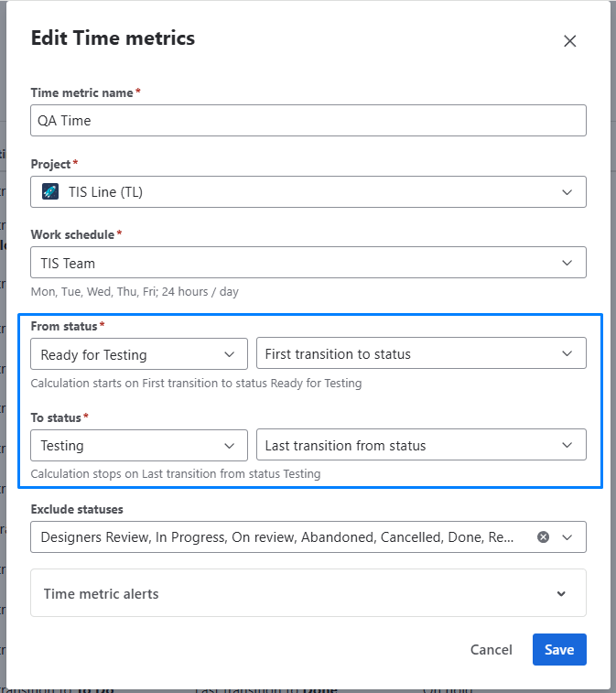Click the chevron in From status dropdown
Screen dimensions: 616x693
[x=229, y=354]
